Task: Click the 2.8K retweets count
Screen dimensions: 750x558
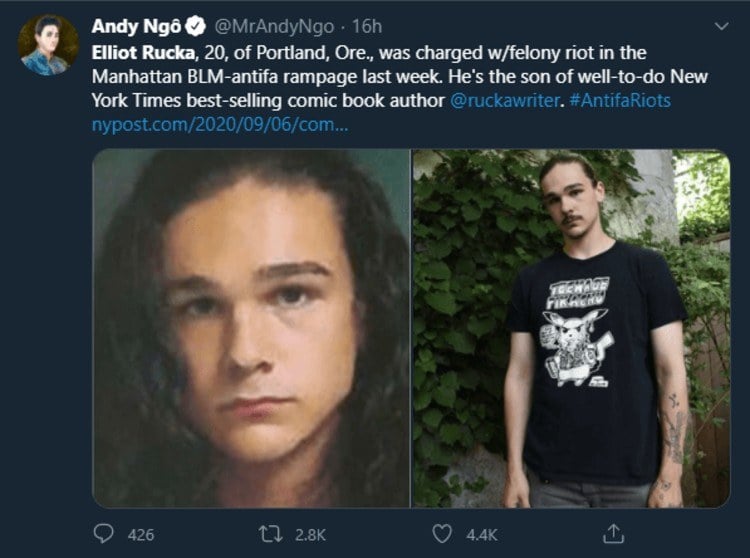Action: tap(310, 535)
